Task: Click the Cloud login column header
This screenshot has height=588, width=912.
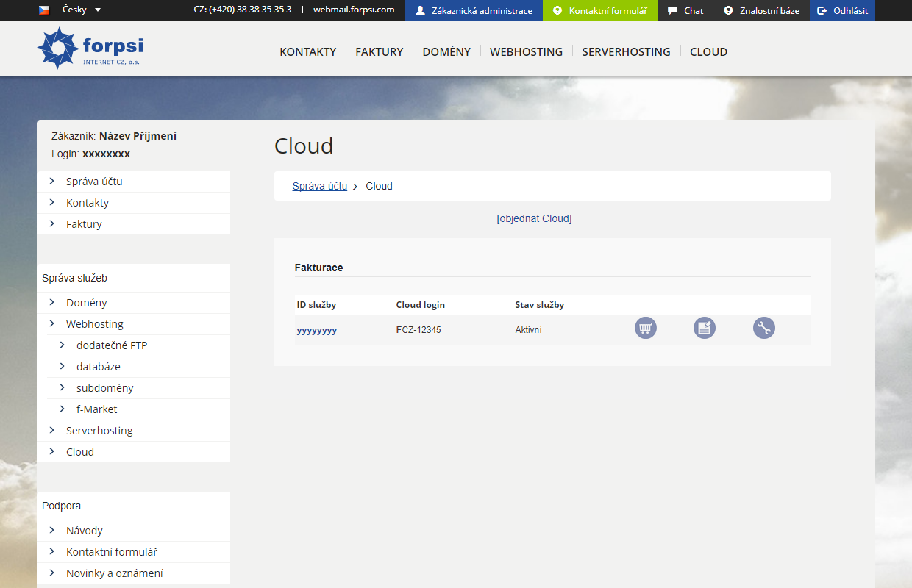Action: coord(421,304)
